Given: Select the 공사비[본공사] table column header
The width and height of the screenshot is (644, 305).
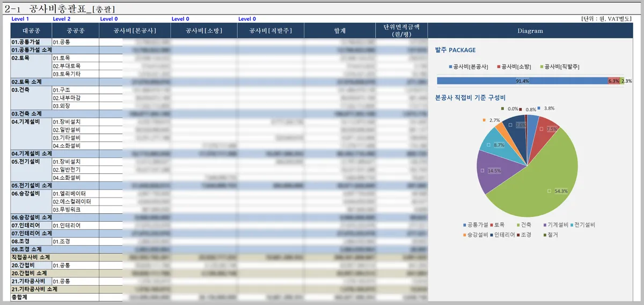Looking at the screenshot, I should (135, 31).
